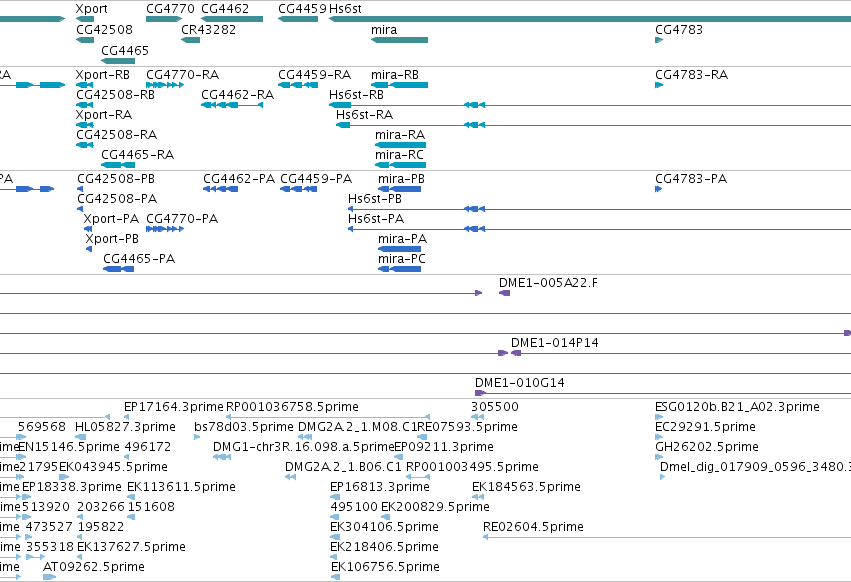Click the mira-RA transcript label

pyautogui.click(x=400, y=135)
